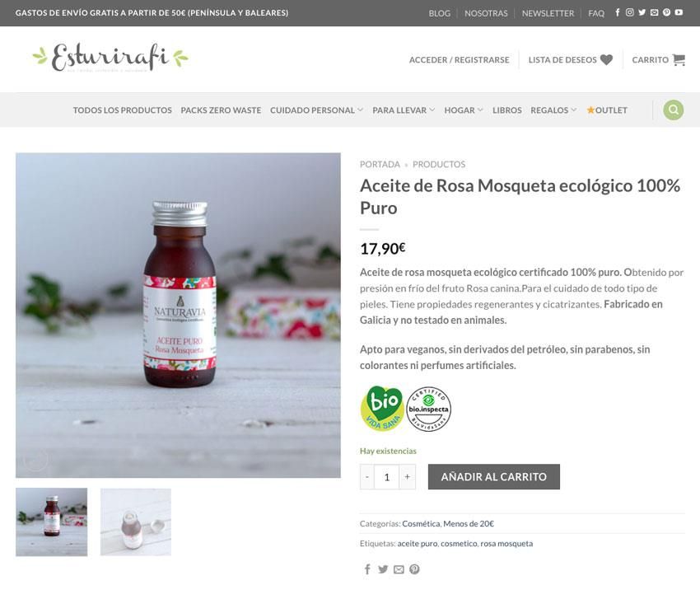Click the wishlist heart icon
This screenshot has width=700, height=599.
point(606,59)
